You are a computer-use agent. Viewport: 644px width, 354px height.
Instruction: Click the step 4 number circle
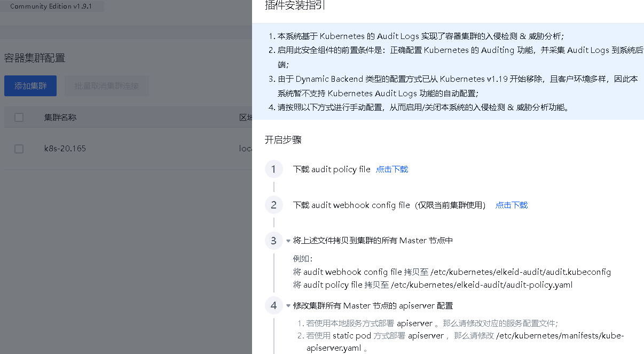(x=273, y=306)
